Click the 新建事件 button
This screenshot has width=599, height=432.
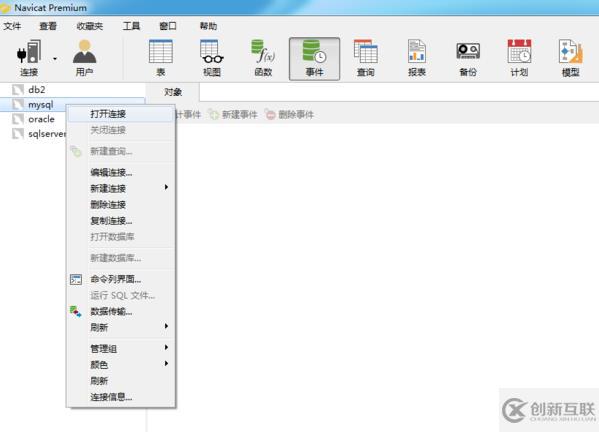pyautogui.click(x=233, y=114)
